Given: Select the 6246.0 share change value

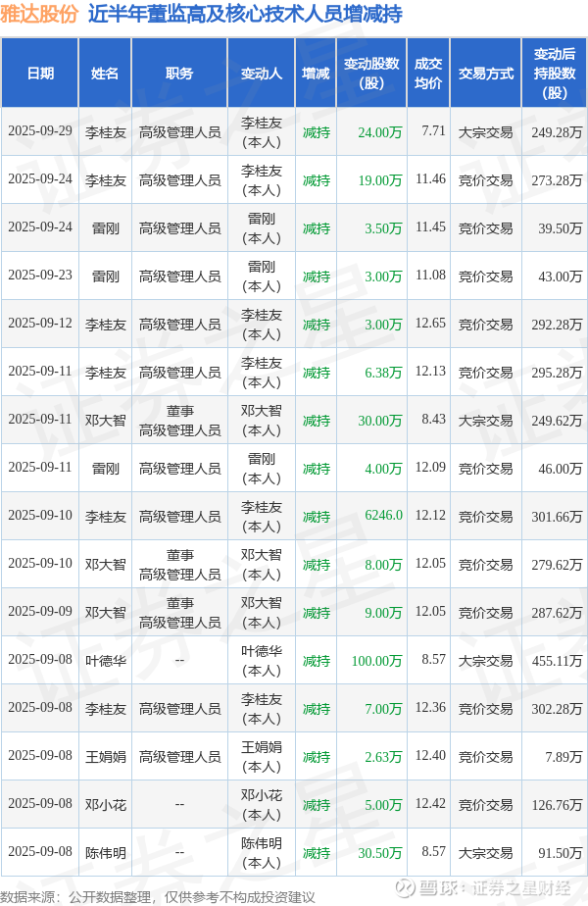Looking at the screenshot, I should 383,516.
